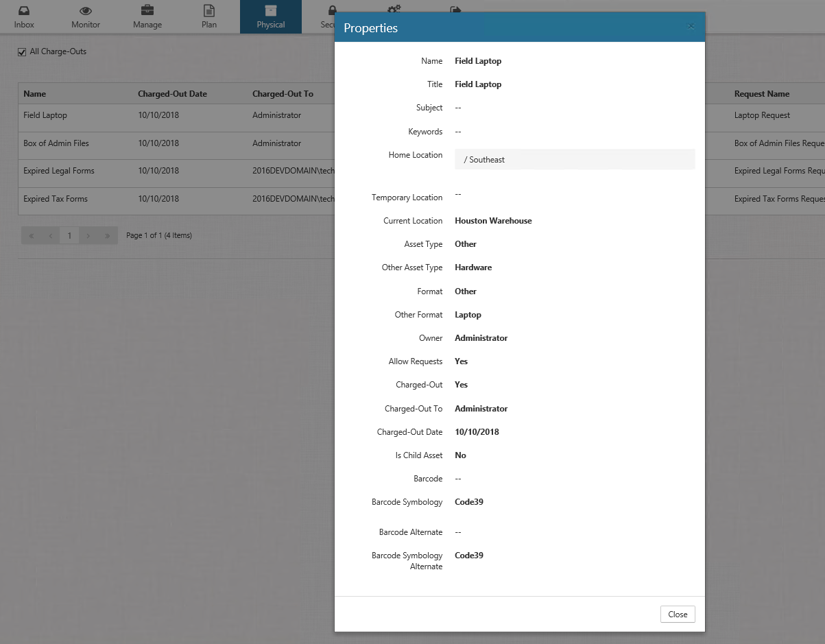Click the Monitor eye icon
Image resolution: width=825 pixels, height=644 pixels.
tap(86, 11)
